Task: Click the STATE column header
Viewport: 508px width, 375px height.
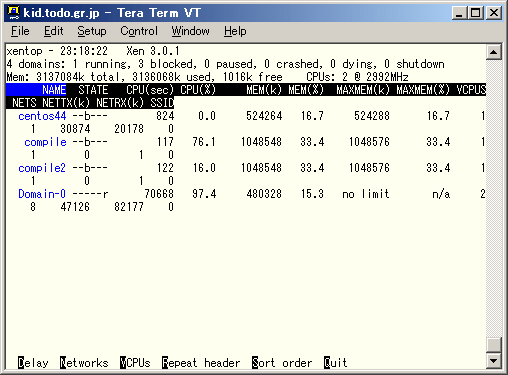Action: pyautogui.click(x=93, y=90)
